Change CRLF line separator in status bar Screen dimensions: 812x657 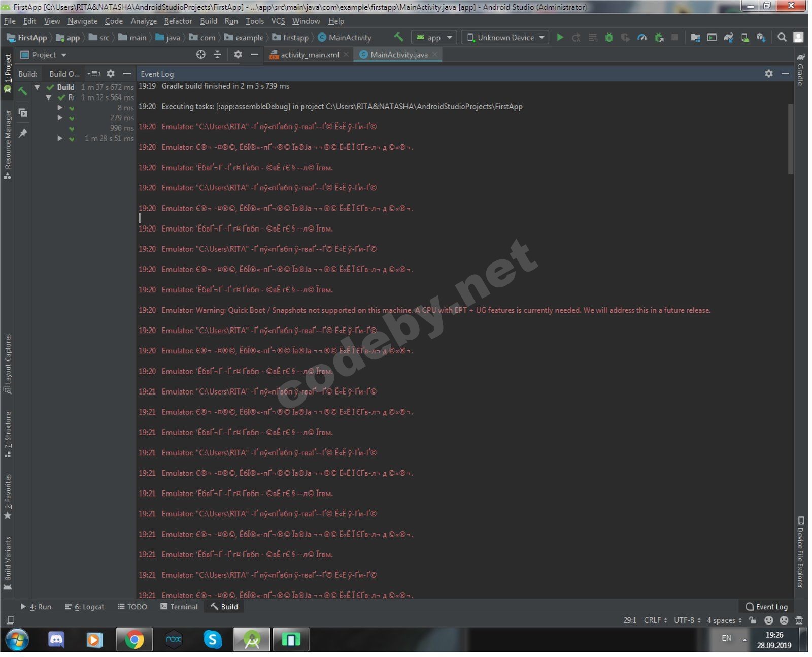click(655, 620)
